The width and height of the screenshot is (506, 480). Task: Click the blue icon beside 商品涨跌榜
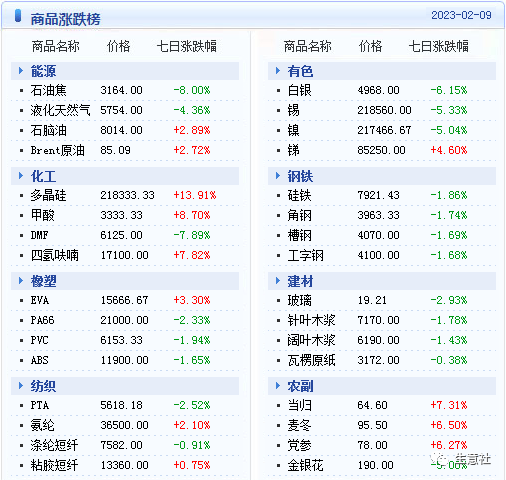18,16
